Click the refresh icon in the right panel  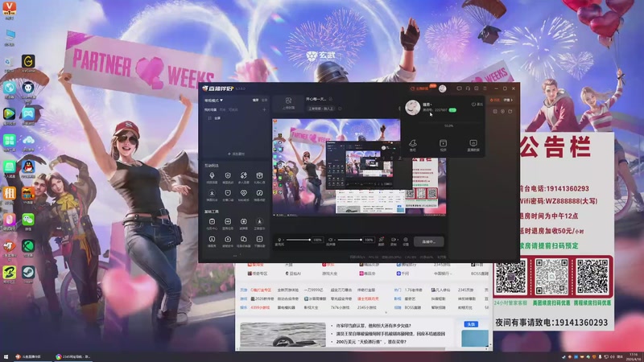pyautogui.click(x=510, y=112)
